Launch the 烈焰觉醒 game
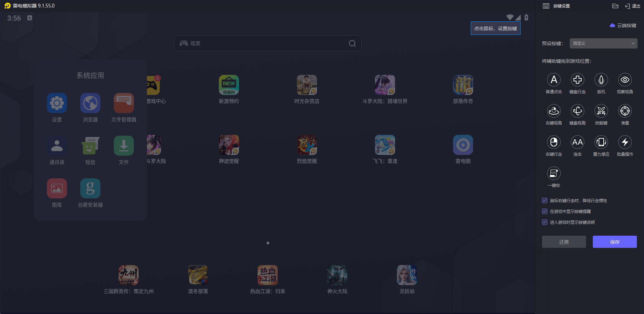Viewport: 644px width, 314px height. [x=307, y=145]
